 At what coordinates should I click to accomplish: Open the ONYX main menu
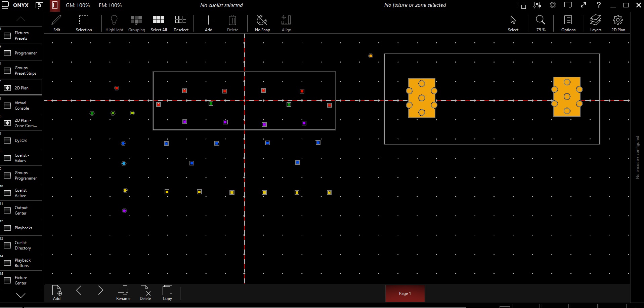pos(15,5)
